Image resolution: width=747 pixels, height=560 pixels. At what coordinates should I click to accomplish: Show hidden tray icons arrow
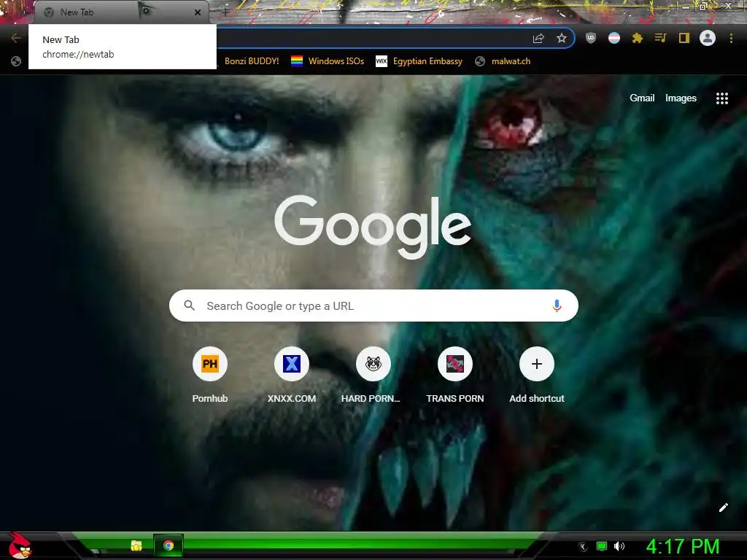tap(583, 547)
